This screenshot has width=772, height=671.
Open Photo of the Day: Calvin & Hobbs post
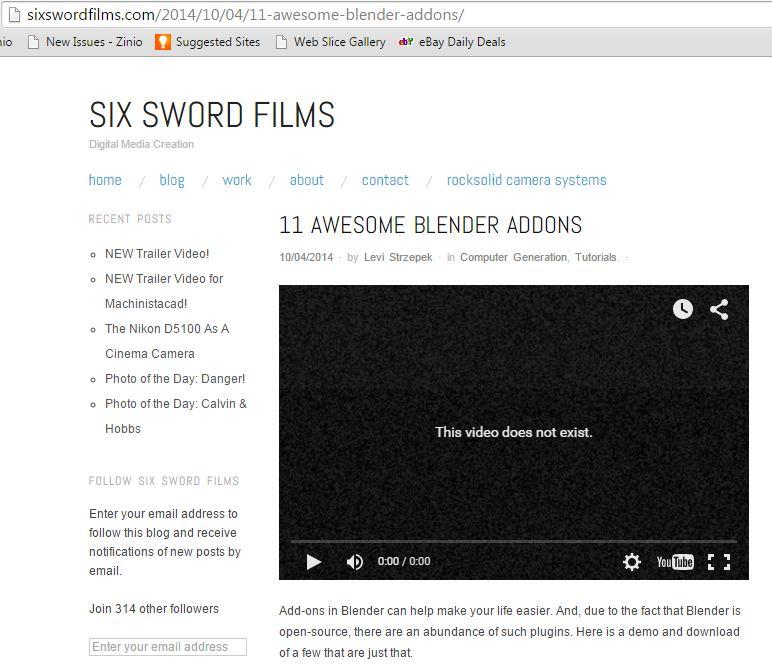coord(176,416)
